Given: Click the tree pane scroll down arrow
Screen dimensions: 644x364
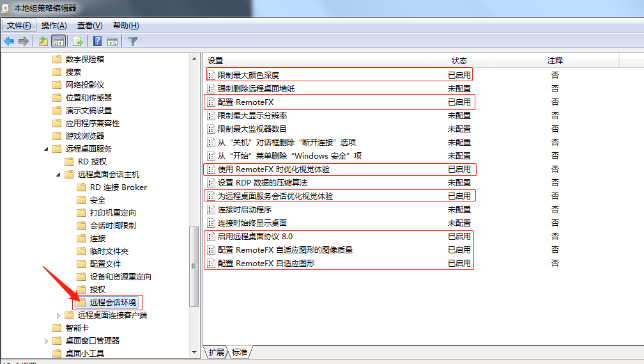Looking at the screenshot, I should point(194,352).
